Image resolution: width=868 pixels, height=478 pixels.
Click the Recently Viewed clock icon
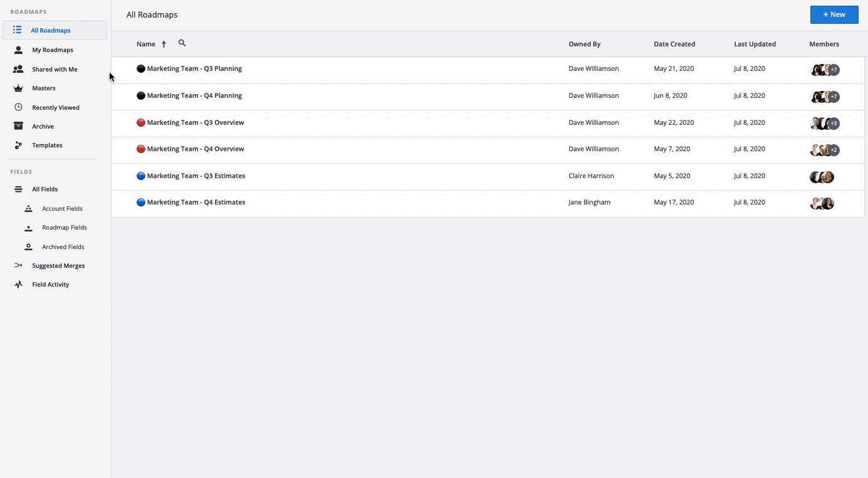(x=18, y=107)
